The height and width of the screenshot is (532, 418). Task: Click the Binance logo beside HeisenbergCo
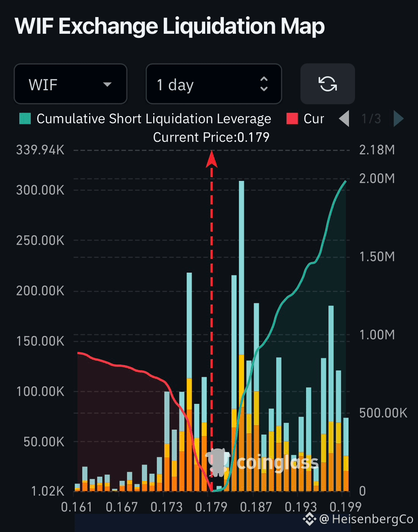tap(310, 518)
